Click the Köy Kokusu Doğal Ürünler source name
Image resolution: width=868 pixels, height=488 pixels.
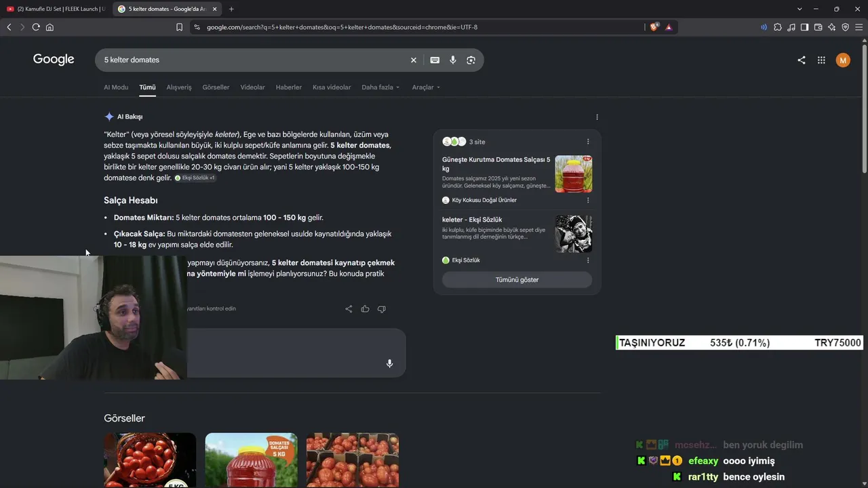click(484, 200)
